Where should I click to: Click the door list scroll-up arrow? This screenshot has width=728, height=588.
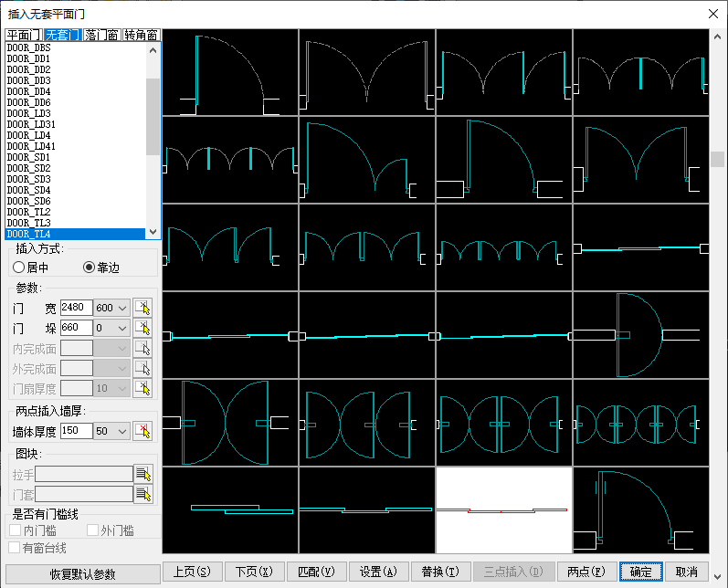pyautogui.click(x=153, y=50)
